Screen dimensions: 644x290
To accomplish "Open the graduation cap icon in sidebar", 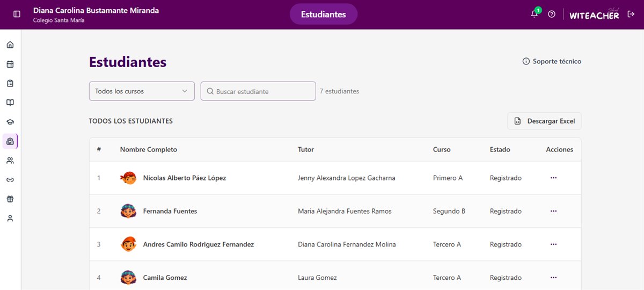I will click(10, 122).
